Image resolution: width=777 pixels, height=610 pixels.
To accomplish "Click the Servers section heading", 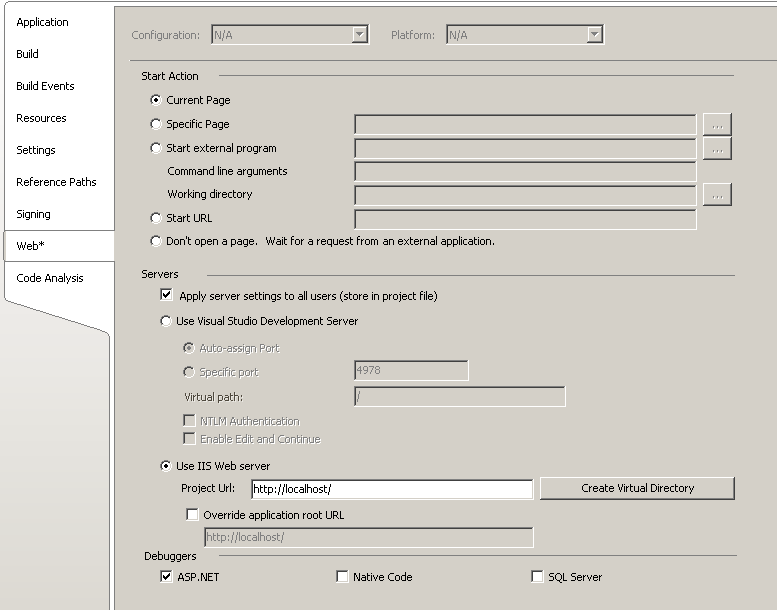I will click(160, 275).
